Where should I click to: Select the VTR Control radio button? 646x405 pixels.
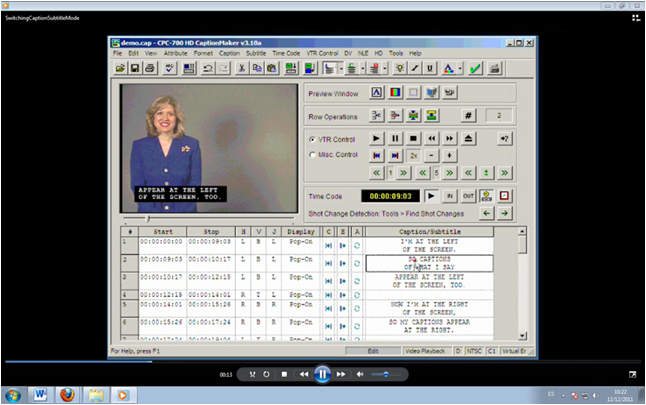coord(312,139)
